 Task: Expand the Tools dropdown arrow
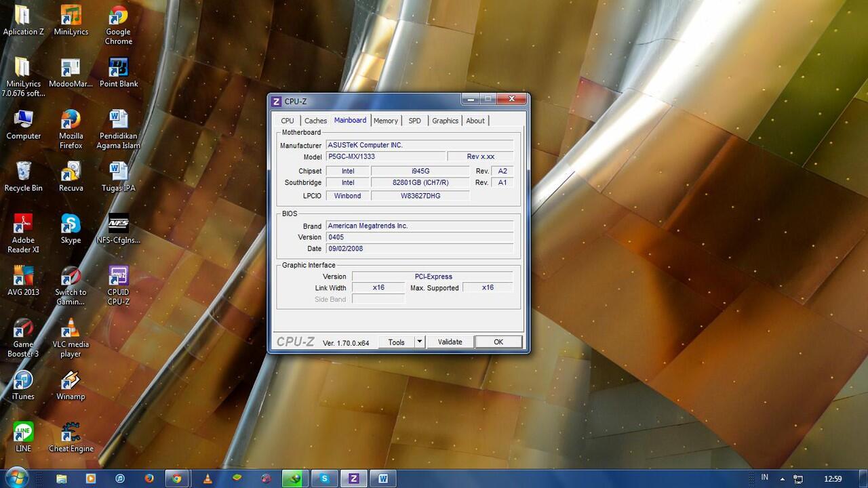pyautogui.click(x=420, y=342)
